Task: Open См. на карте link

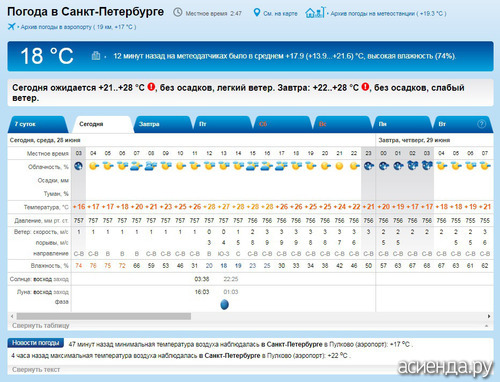Action: click(x=280, y=13)
